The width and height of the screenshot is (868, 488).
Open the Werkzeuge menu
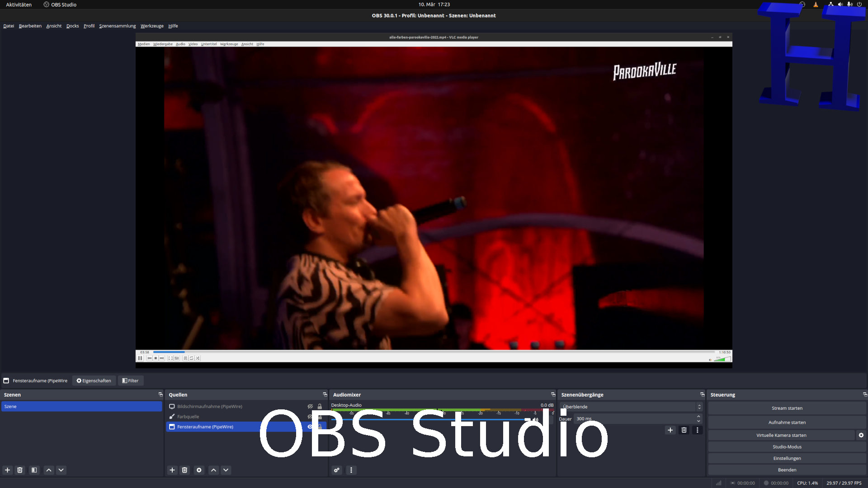tap(152, 26)
